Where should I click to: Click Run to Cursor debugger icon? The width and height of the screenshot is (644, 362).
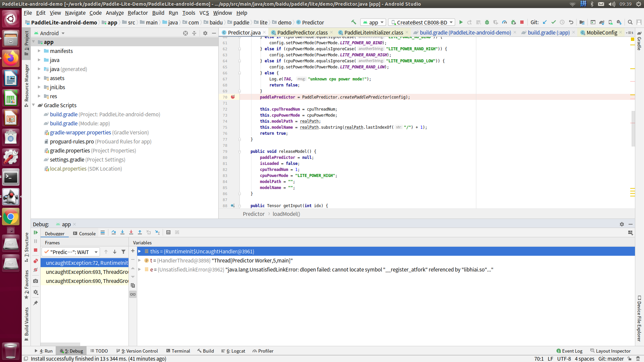tap(157, 232)
